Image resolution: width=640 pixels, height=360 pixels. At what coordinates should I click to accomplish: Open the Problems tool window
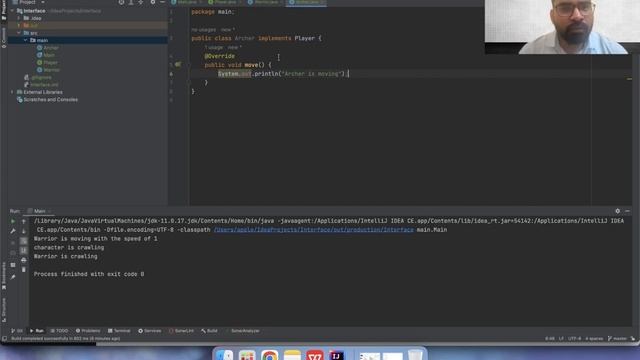(88, 331)
